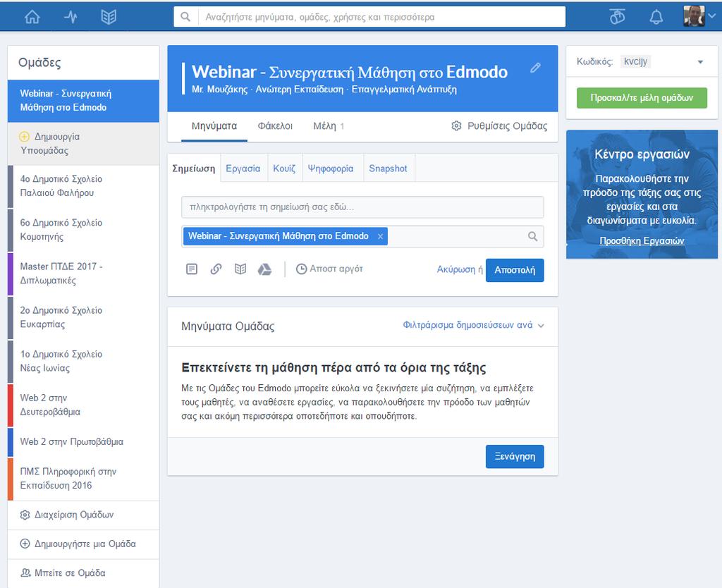Viewport: 722px width, 588px height.
Task: Click the Ξενάγηση tour button
Action: point(515,456)
